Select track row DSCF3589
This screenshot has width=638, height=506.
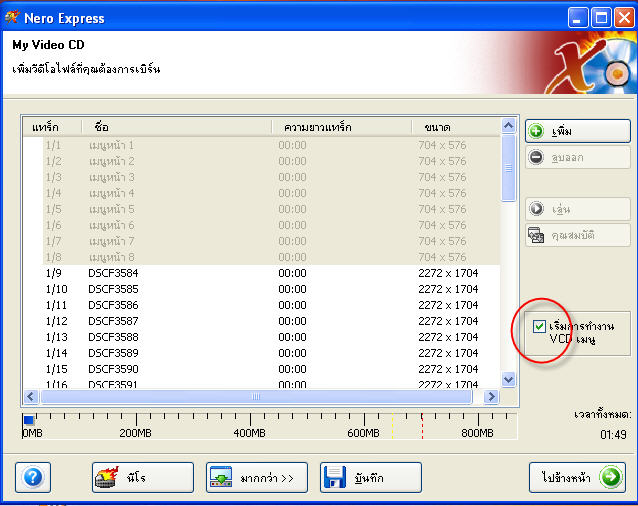[261, 353]
